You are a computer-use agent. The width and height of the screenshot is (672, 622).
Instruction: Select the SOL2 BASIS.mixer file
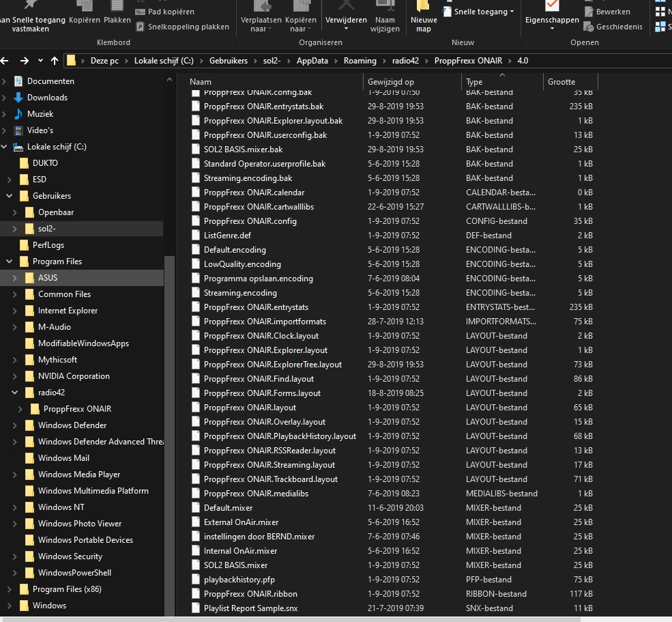coord(235,565)
